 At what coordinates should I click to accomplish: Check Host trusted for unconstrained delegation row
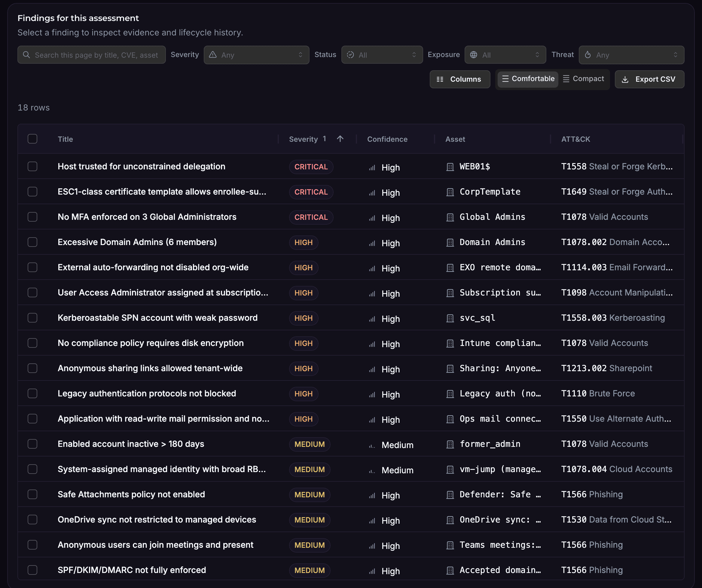(x=32, y=166)
